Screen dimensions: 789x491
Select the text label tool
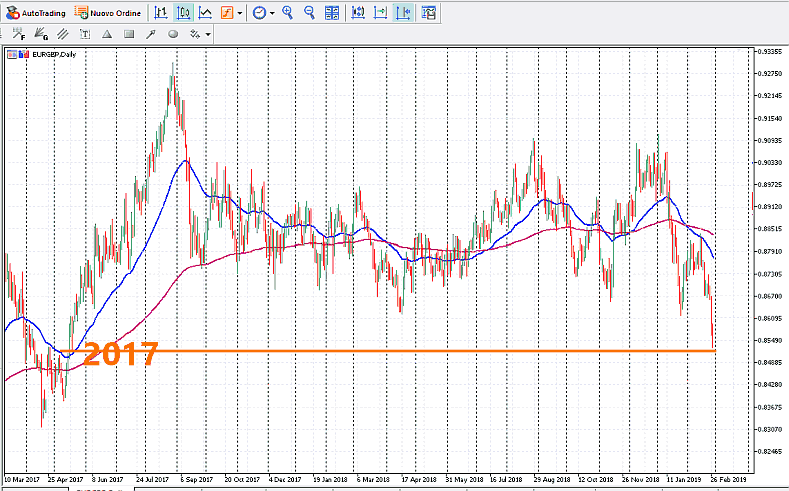tap(85, 34)
